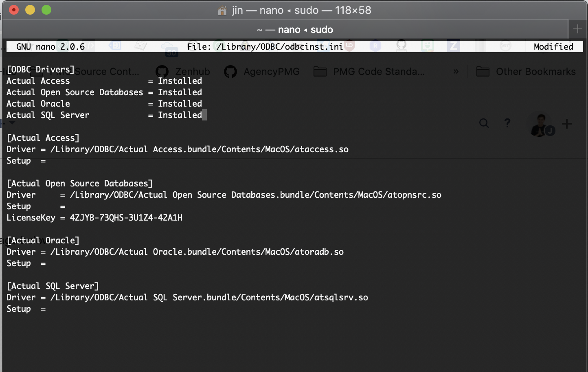588x372 pixels.
Task: Close the terminal window with the red button
Action: [14, 10]
